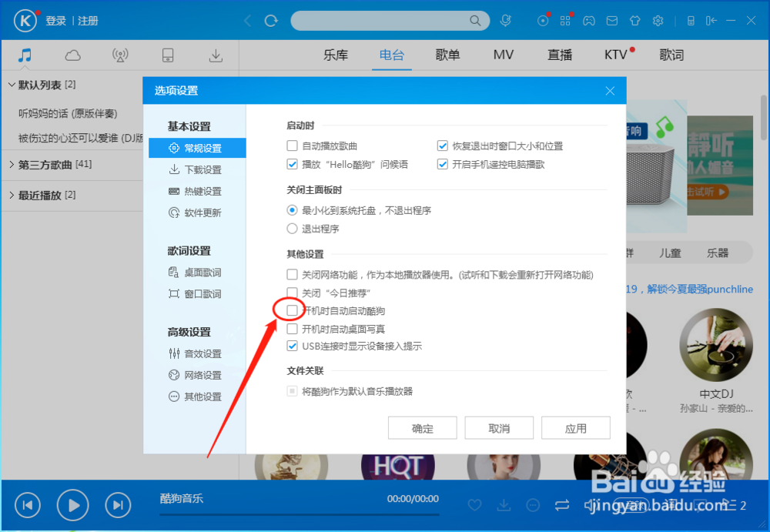Image resolution: width=770 pixels, height=532 pixels.
Task: Open 软件更新 in settings sidebar
Action: click(197, 212)
